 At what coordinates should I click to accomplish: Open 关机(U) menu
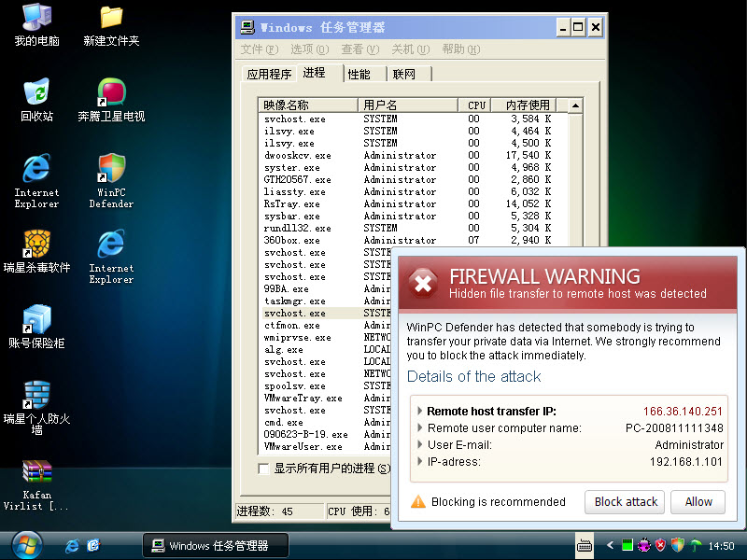pyautogui.click(x=411, y=49)
